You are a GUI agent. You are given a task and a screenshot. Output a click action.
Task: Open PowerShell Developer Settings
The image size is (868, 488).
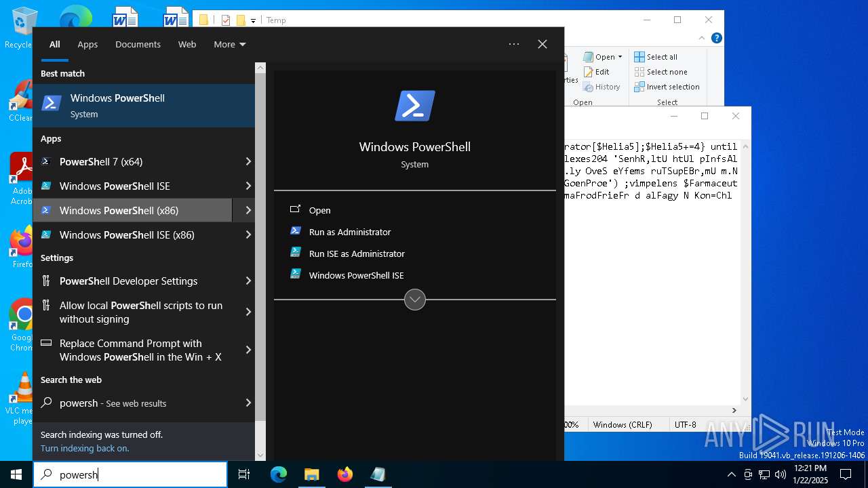(x=133, y=281)
